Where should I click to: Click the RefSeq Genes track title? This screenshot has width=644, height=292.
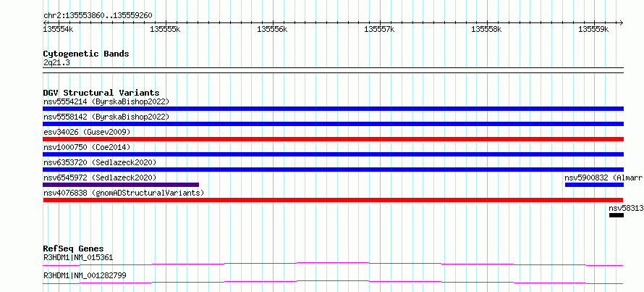coord(73,249)
